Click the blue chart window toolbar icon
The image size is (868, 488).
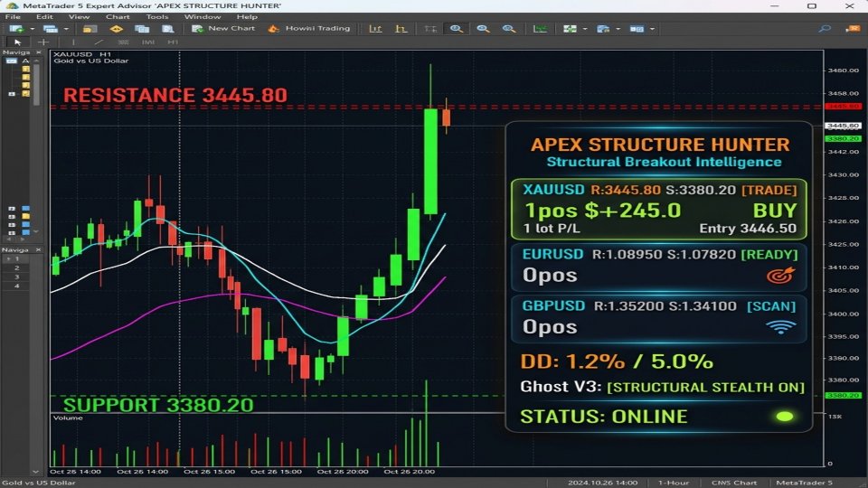coord(603,29)
